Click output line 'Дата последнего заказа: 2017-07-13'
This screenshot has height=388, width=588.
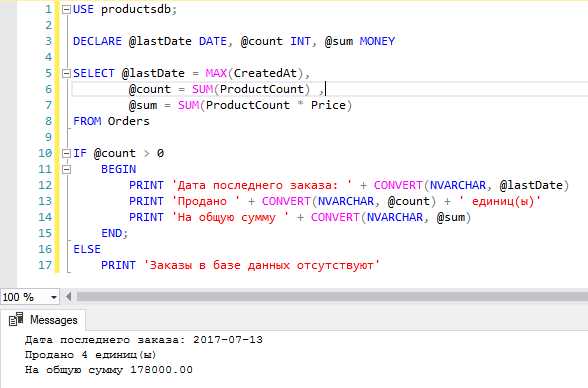pos(144,340)
